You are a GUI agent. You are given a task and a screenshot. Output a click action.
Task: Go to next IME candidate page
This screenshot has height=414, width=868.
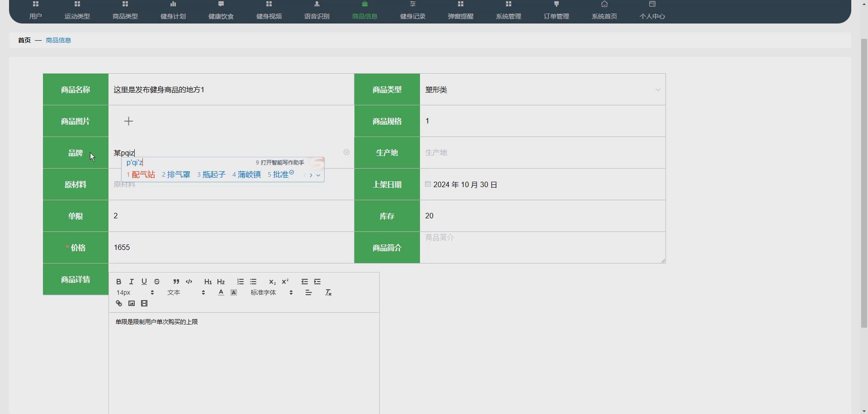click(x=311, y=175)
